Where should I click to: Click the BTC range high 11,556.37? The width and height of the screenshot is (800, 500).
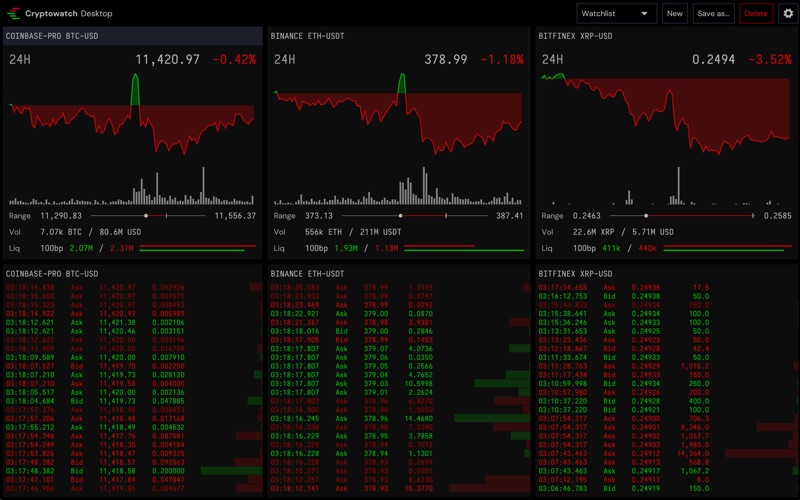click(x=235, y=216)
